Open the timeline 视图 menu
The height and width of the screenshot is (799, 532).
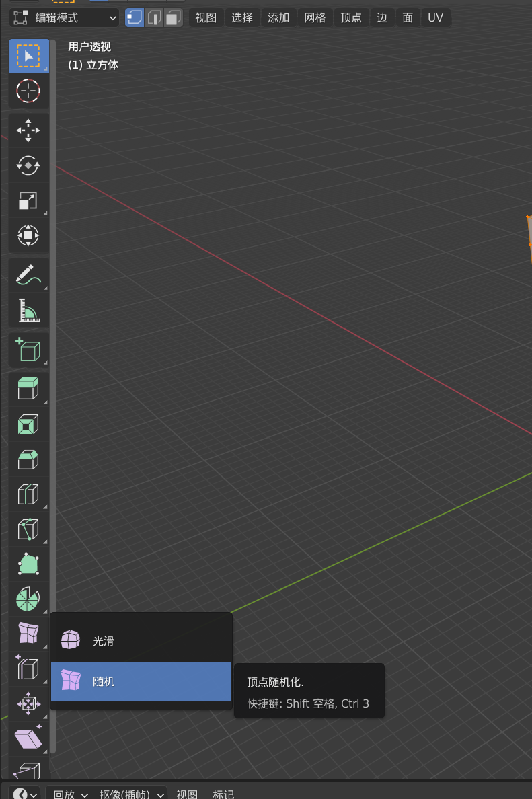(187, 794)
